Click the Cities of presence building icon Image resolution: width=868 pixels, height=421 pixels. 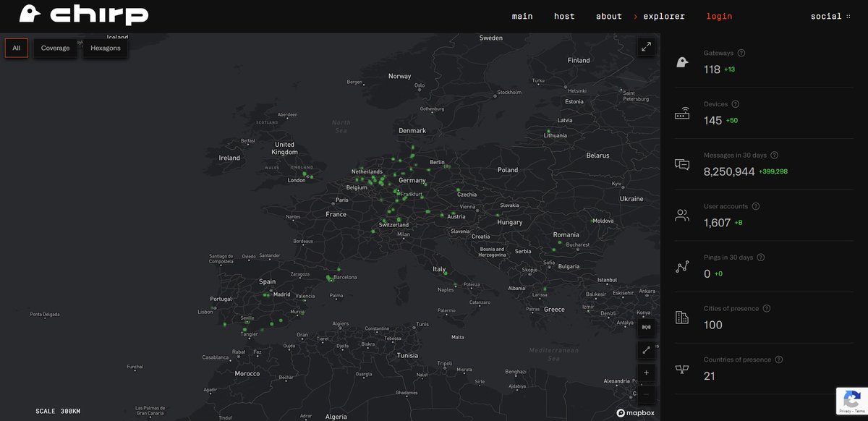click(682, 318)
